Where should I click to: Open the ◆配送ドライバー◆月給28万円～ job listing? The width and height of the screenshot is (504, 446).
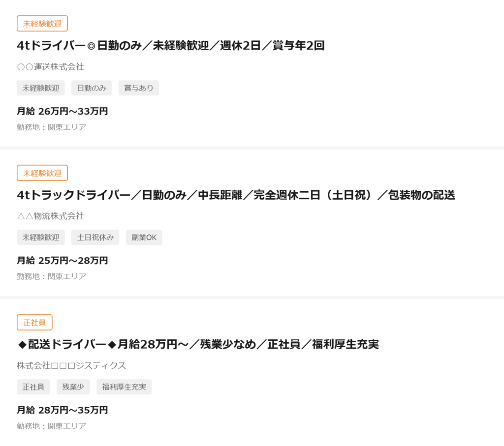pos(197,345)
